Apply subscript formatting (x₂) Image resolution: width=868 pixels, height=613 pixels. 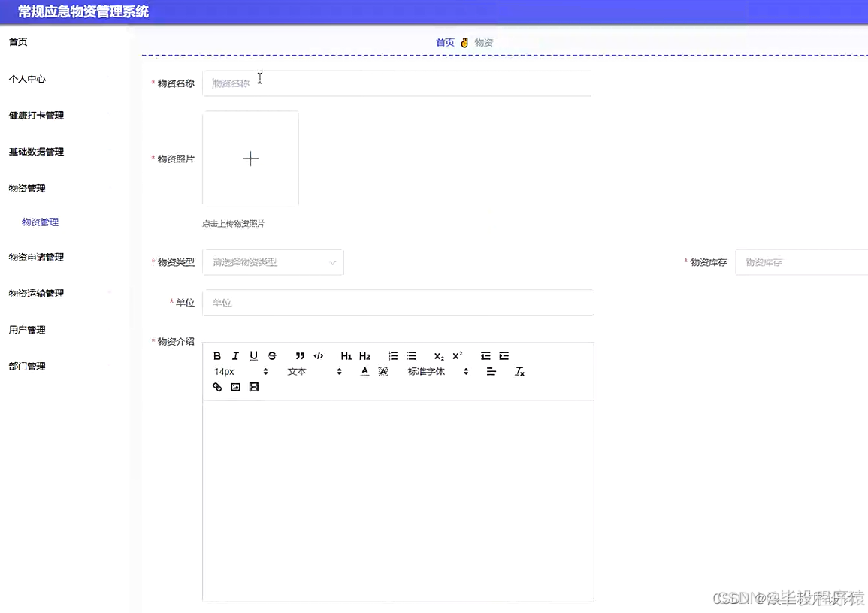pos(439,356)
